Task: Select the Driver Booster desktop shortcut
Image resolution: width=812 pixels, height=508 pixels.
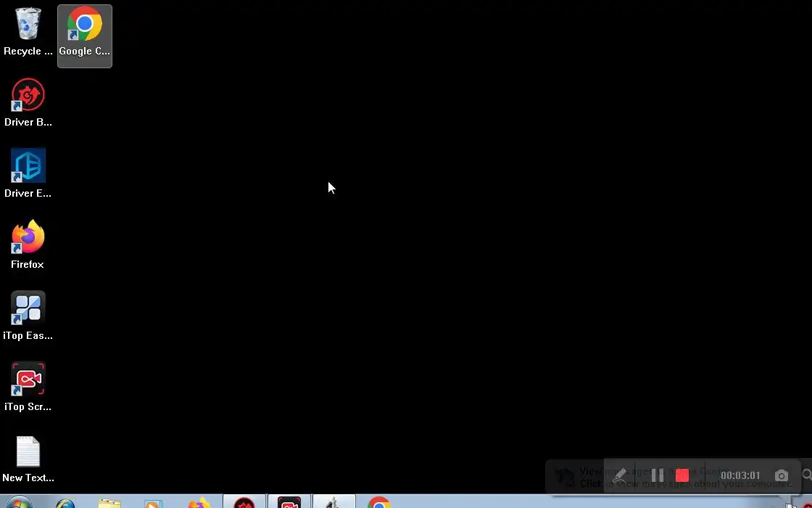Action: [28, 102]
